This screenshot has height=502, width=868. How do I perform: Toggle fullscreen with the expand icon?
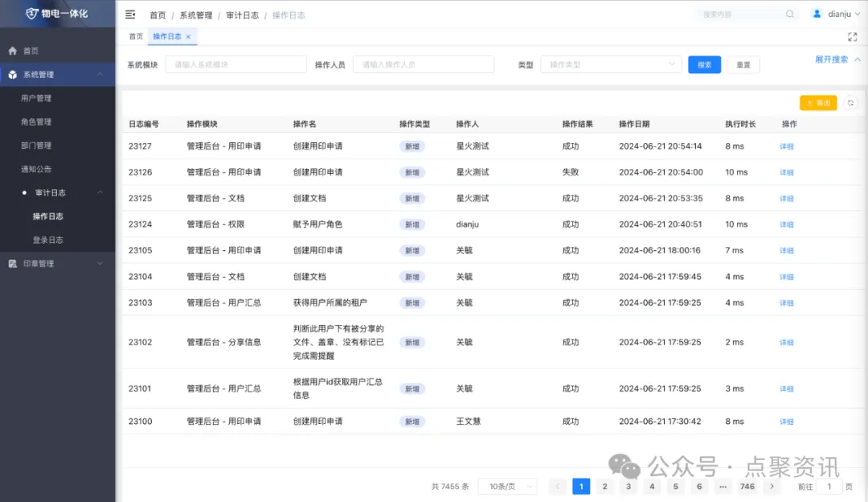tap(853, 36)
